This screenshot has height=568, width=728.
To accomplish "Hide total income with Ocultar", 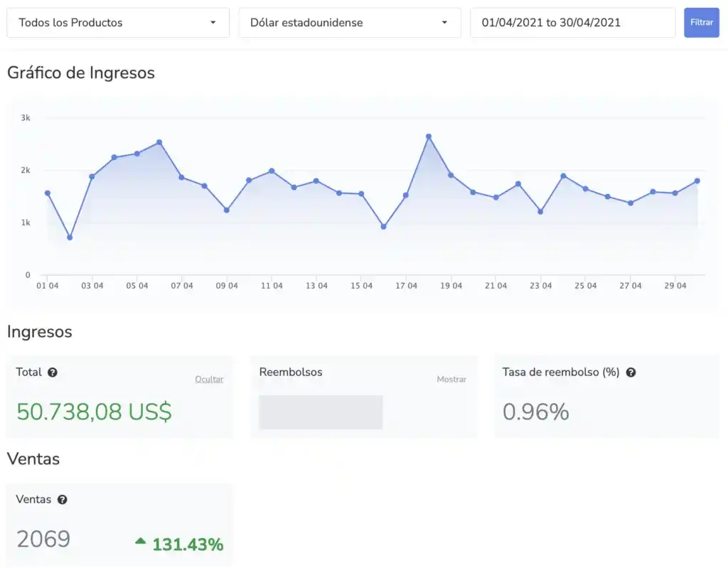I will tap(209, 380).
